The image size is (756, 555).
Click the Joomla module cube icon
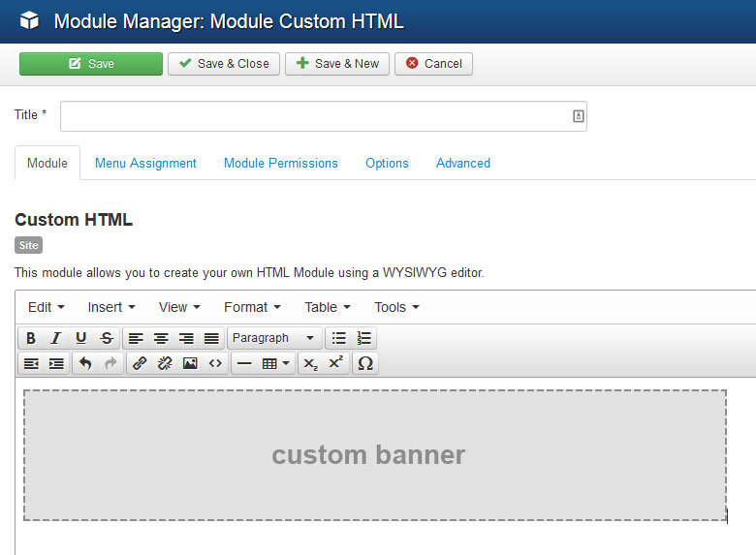(x=29, y=20)
